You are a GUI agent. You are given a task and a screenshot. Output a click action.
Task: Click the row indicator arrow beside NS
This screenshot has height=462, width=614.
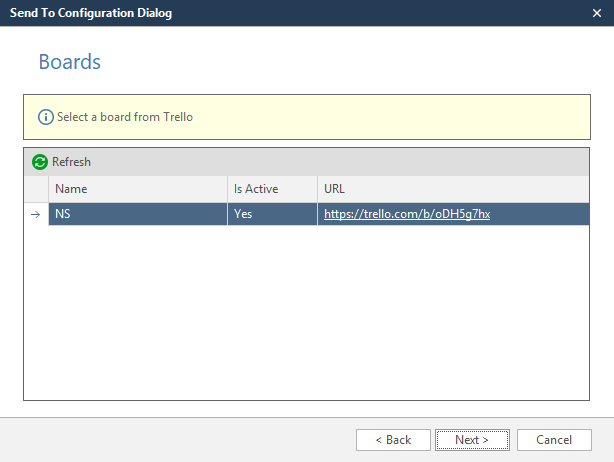click(x=36, y=215)
